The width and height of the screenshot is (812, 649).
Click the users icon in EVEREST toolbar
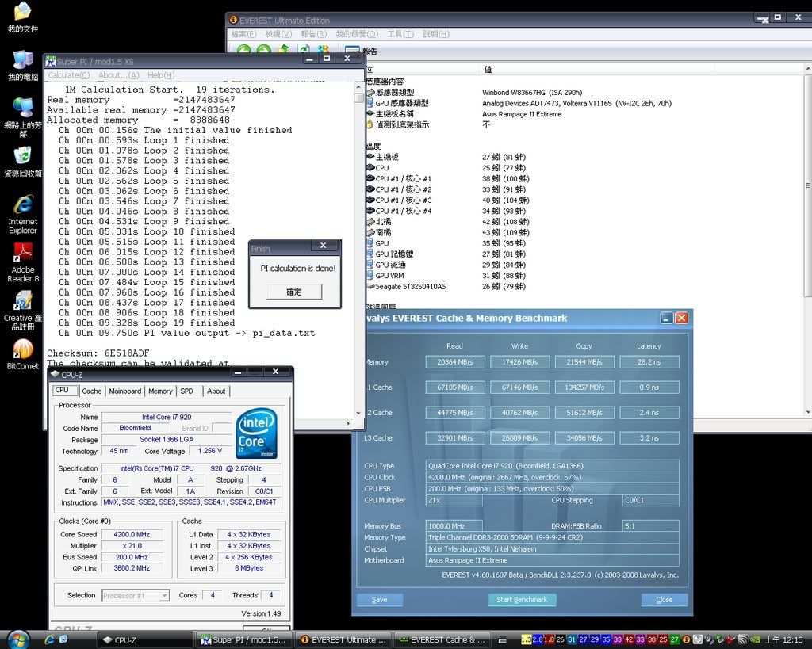point(324,50)
